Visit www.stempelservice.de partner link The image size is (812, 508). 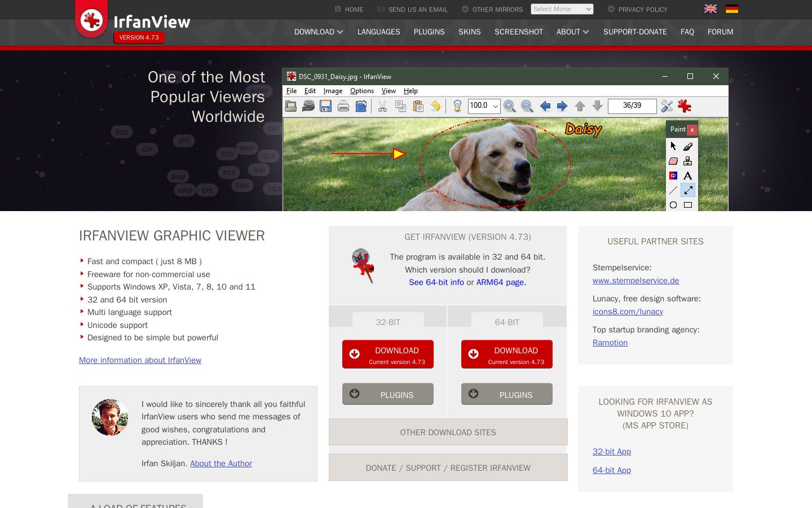pyautogui.click(x=636, y=281)
